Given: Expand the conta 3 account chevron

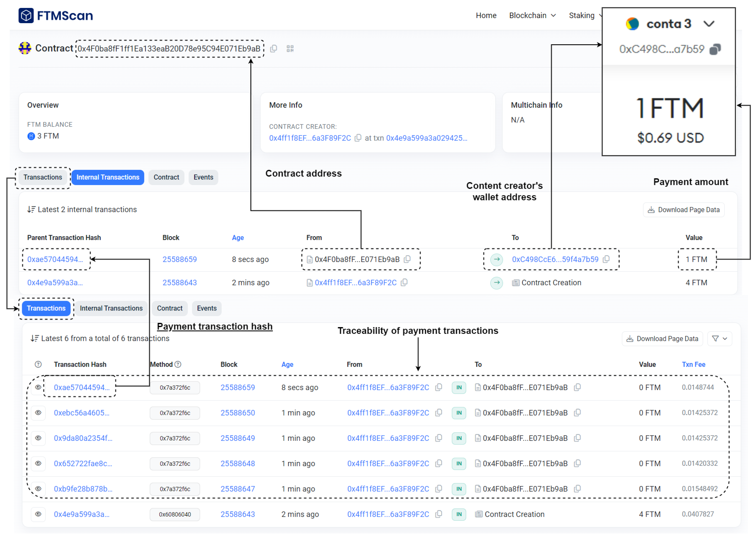Looking at the screenshot, I should coord(709,24).
